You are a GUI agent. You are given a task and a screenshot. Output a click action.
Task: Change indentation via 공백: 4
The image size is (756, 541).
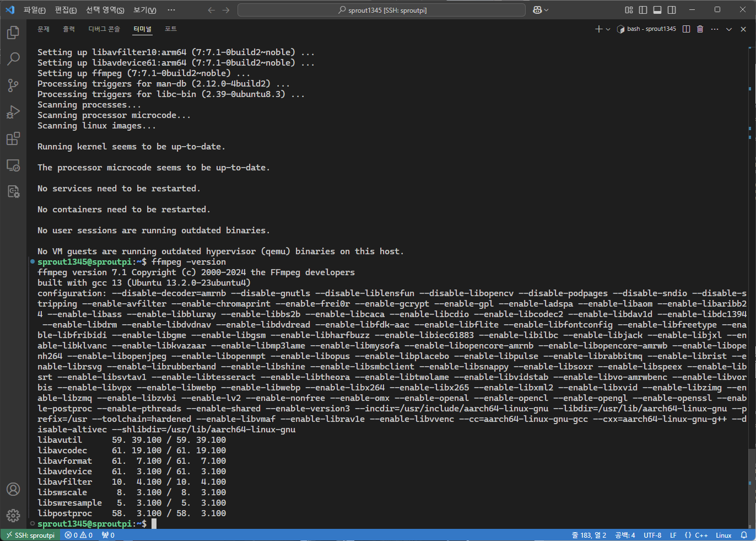pyautogui.click(x=625, y=535)
